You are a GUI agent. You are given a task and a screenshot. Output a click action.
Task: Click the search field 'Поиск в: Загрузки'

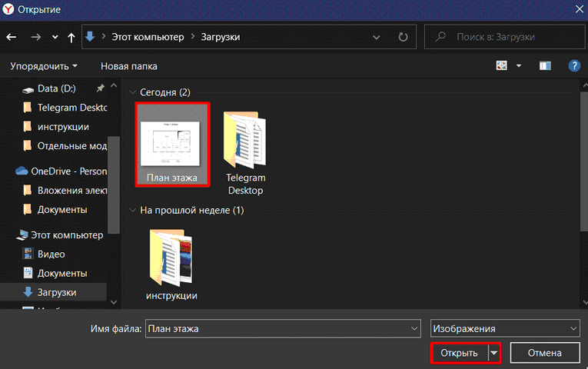click(x=505, y=37)
